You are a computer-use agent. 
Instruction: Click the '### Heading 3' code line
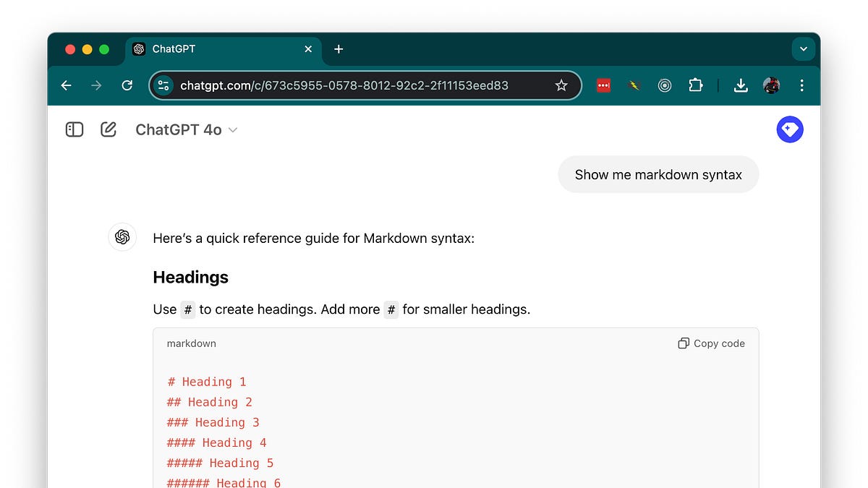pos(213,422)
